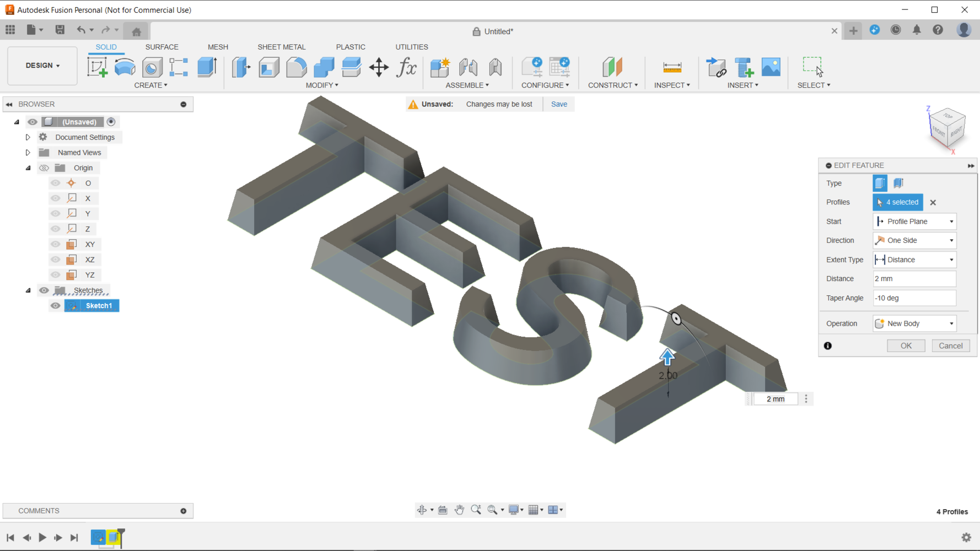The width and height of the screenshot is (980, 551).
Task: Click the Taper Angle input field
Action: [x=914, y=298]
